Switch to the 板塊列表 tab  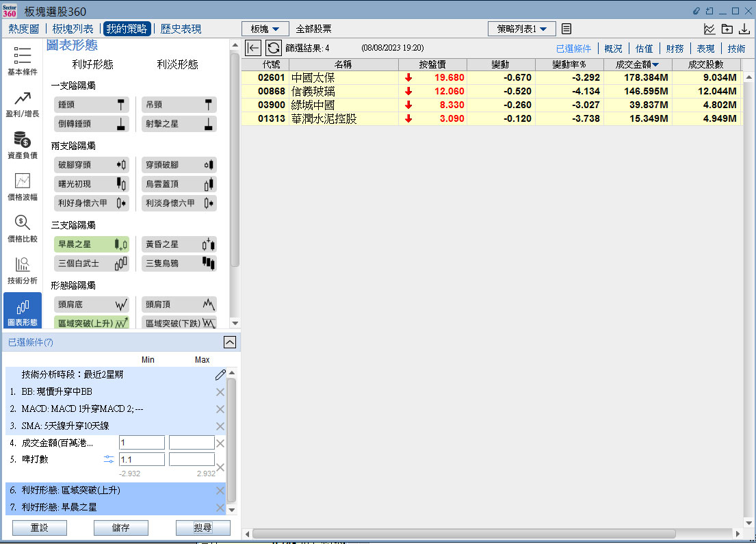tap(73, 29)
